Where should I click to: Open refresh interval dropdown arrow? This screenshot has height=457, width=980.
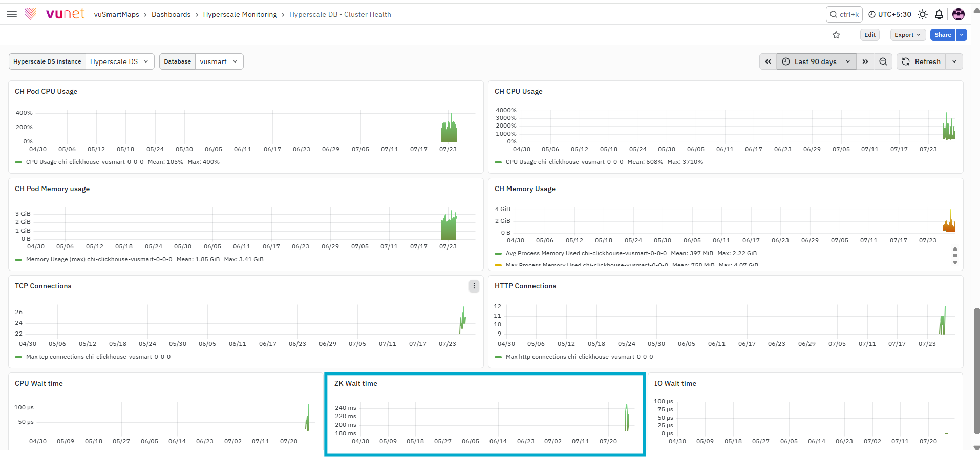pos(954,61)
